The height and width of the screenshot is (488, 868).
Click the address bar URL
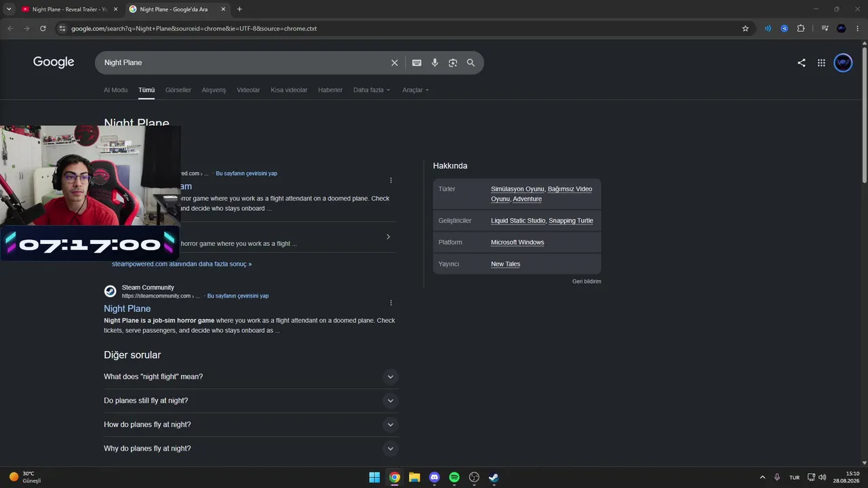tap(194, 28)
